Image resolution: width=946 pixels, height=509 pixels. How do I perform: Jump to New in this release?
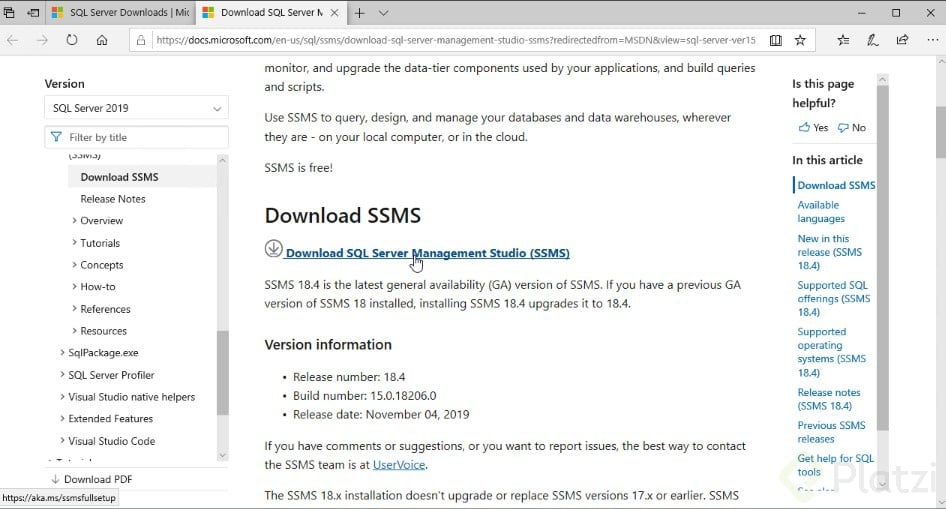pyautogui.click(x=830, y=252)
